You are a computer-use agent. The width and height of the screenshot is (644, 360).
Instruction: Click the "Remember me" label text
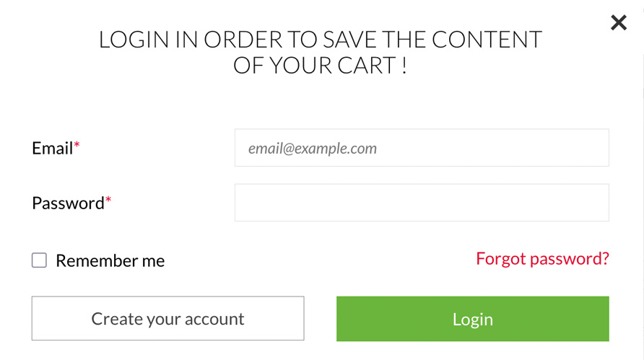[110, 260]
